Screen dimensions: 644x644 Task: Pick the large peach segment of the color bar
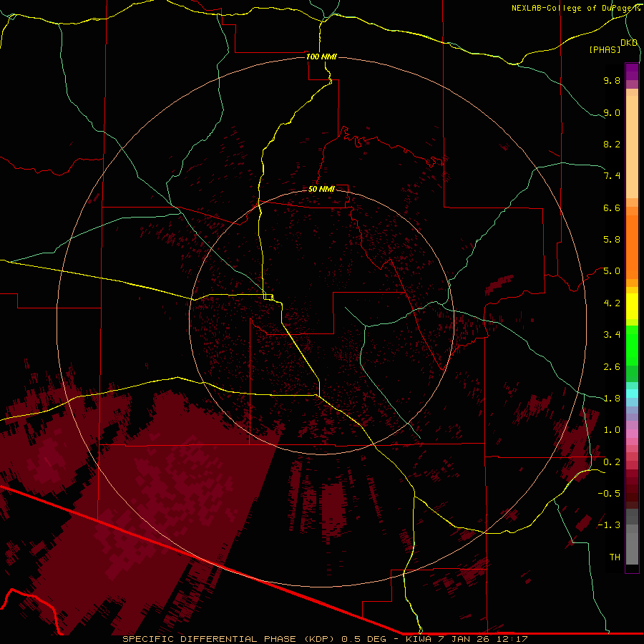tap(632, 147)
